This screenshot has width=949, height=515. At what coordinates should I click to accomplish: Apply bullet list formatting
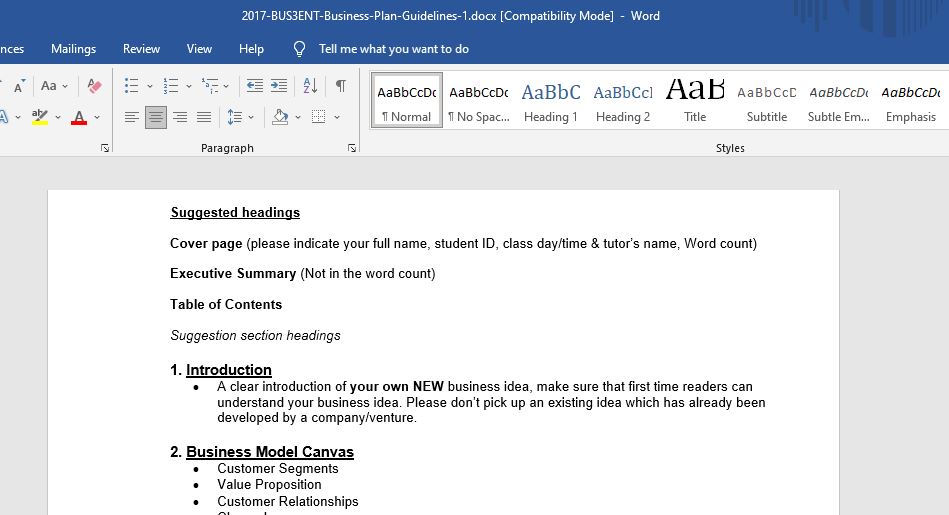131,86
